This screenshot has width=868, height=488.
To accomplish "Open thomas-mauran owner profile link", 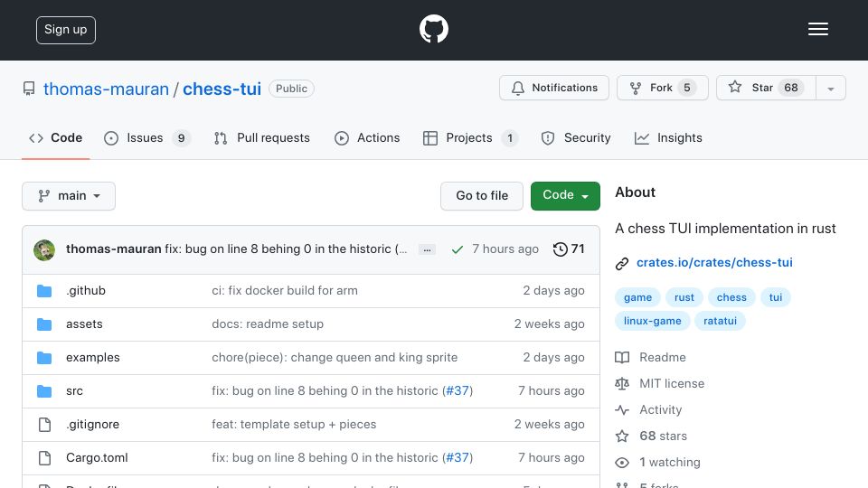I will point(107,89).
